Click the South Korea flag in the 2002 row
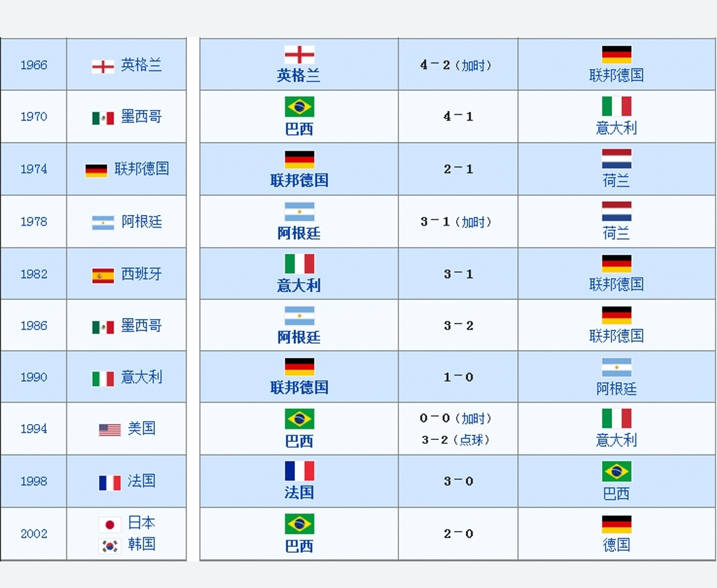717x588 pixels. (x=110, y=546)
